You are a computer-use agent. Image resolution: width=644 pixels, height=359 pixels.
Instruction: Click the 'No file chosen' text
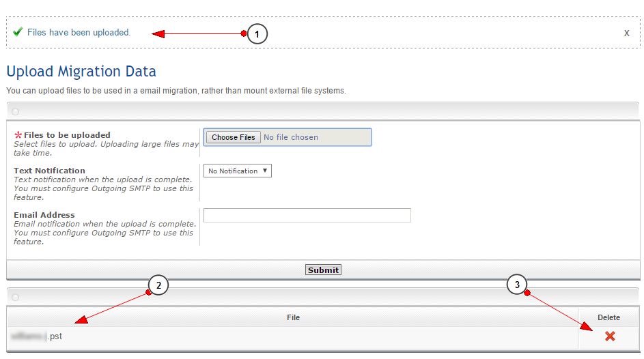tap(291, 137)
